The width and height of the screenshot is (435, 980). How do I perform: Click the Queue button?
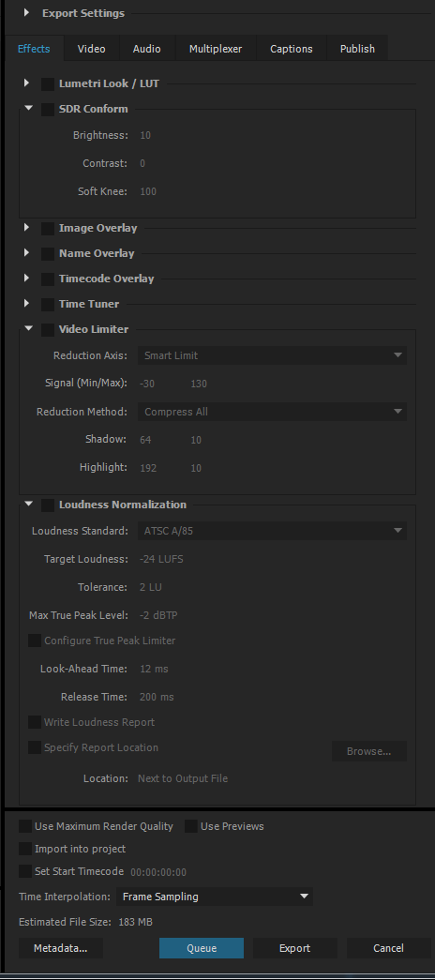coord(202,948)
